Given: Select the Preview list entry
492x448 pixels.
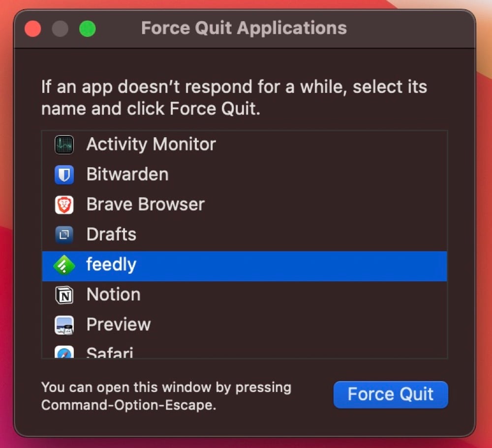Looking at the screenshot, I should click(245, 325).
